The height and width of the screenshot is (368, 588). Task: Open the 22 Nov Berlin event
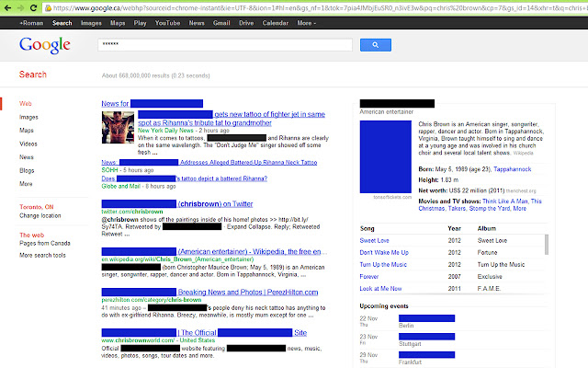pos(426,318)
